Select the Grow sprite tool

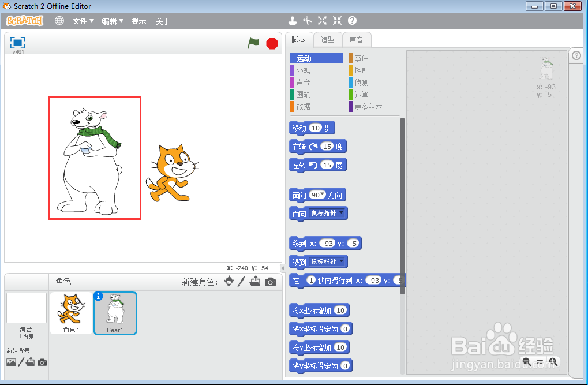(x=322, y=21)
